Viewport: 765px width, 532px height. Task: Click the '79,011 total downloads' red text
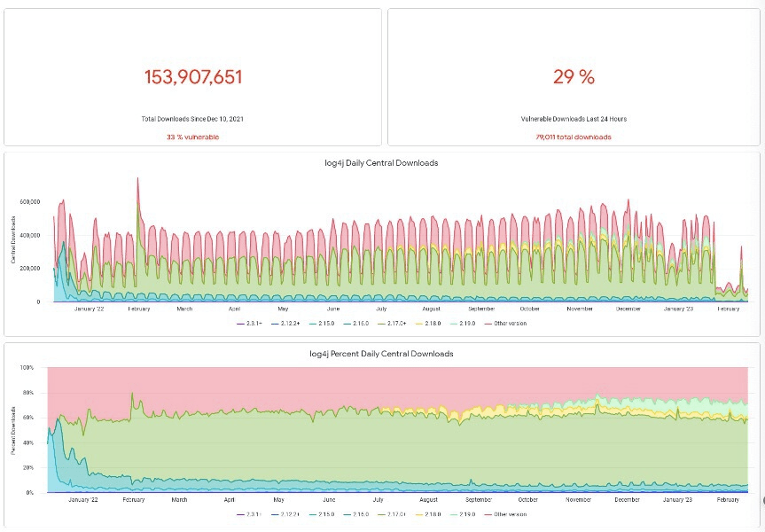click(x=574, y=137)
